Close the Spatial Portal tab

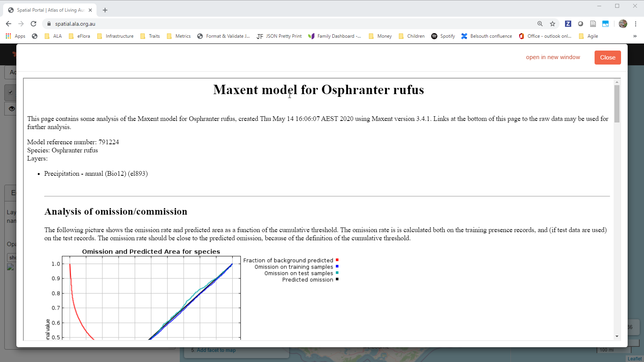90,10
